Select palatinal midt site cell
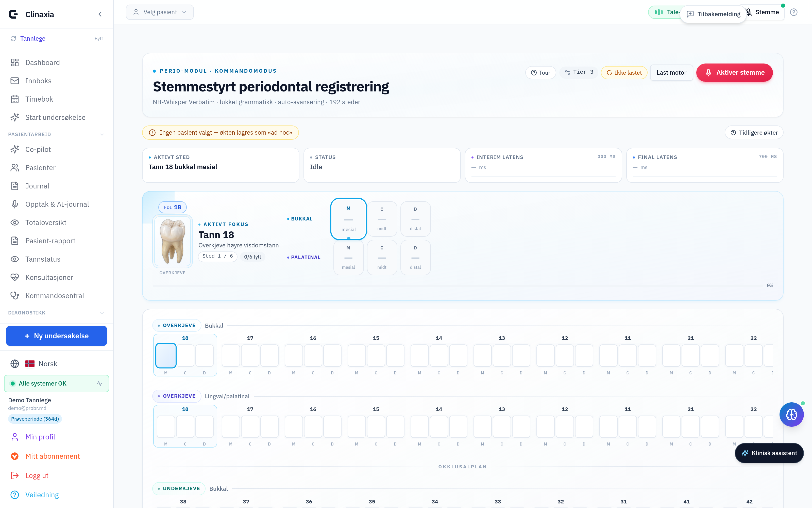Screen dimensions: 812x508 [382, 257]
